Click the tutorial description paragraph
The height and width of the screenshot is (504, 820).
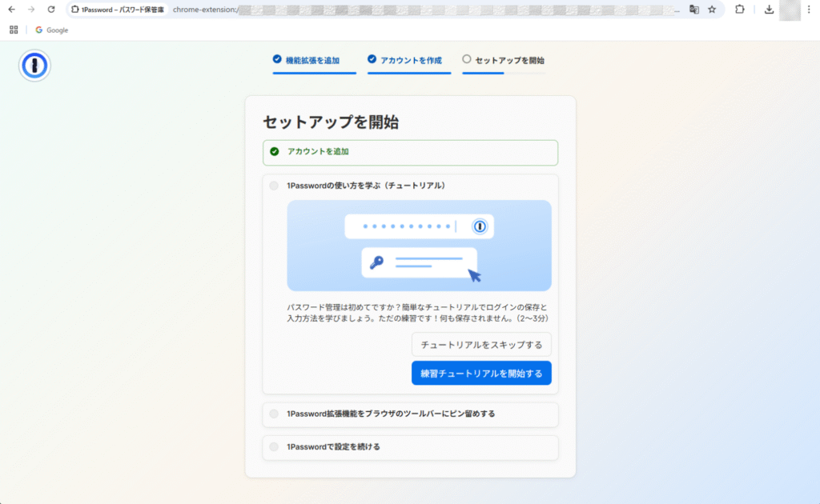pos(417,312)
